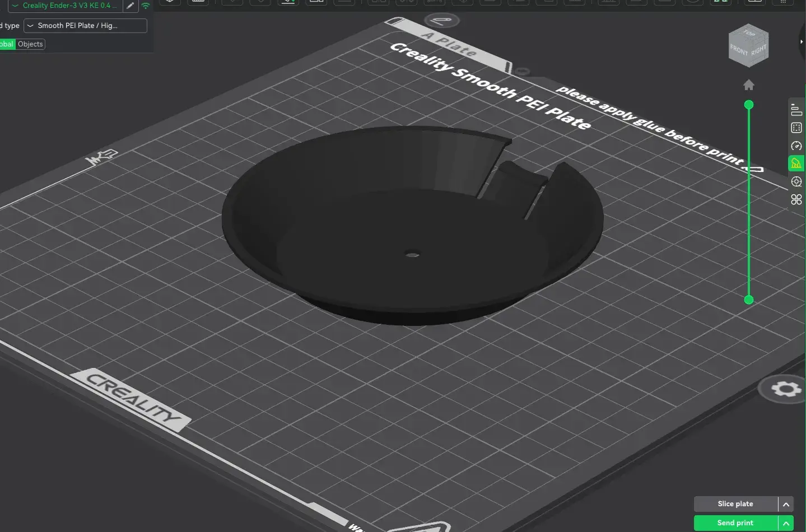Click the highlighted green icon in the right sidebar
Image resolution: width=806 pixels, height=532 pixels.
click(796, 164)
